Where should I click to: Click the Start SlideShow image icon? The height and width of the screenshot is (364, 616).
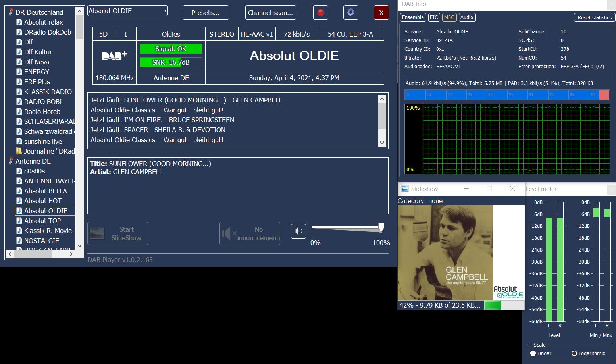click(97, 233)
